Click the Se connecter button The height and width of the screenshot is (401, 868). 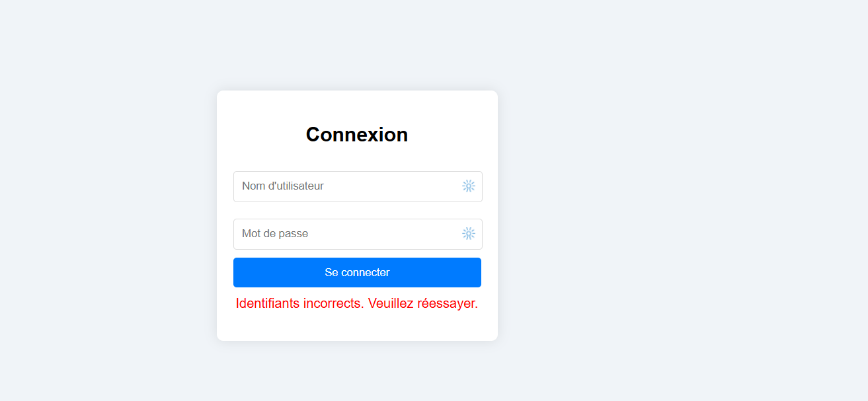click(x=357, y=273)
